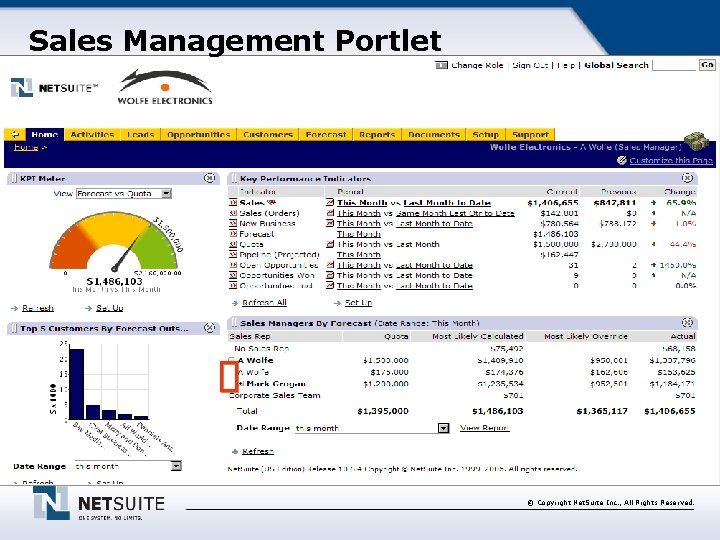
Task: Click the Home breadcrumb link
Action: [x=26, y=147]
